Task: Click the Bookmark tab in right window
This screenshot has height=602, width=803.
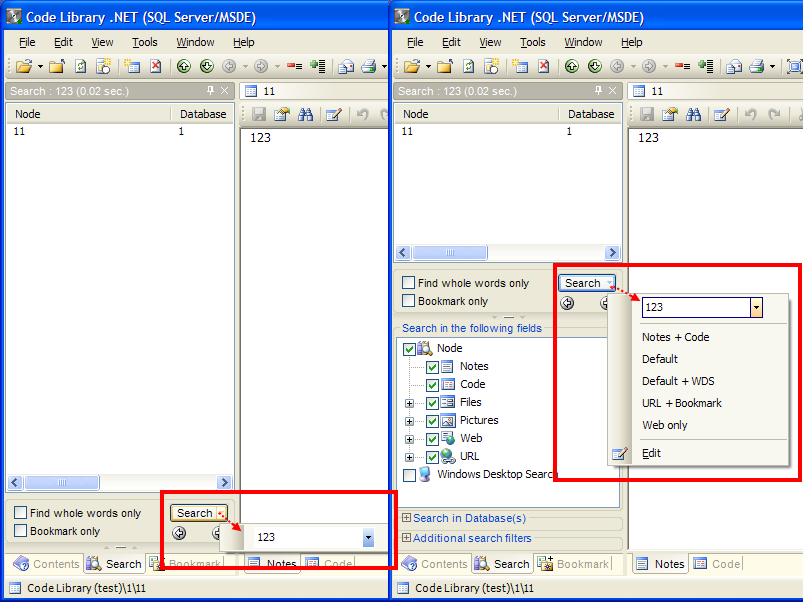Action: [x=574, y=564]
